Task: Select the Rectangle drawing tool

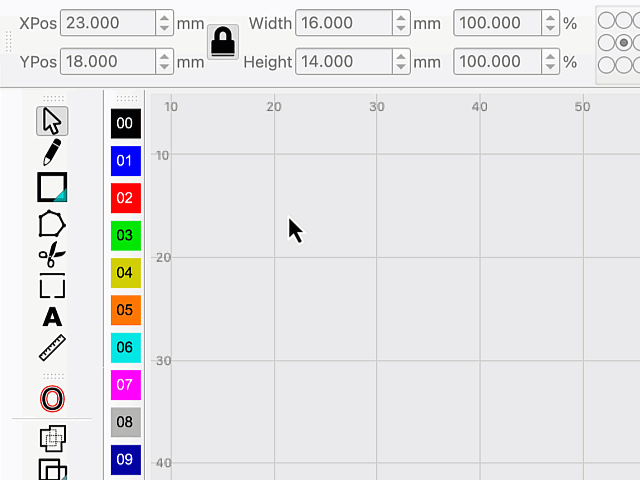Action: point(52,187)
